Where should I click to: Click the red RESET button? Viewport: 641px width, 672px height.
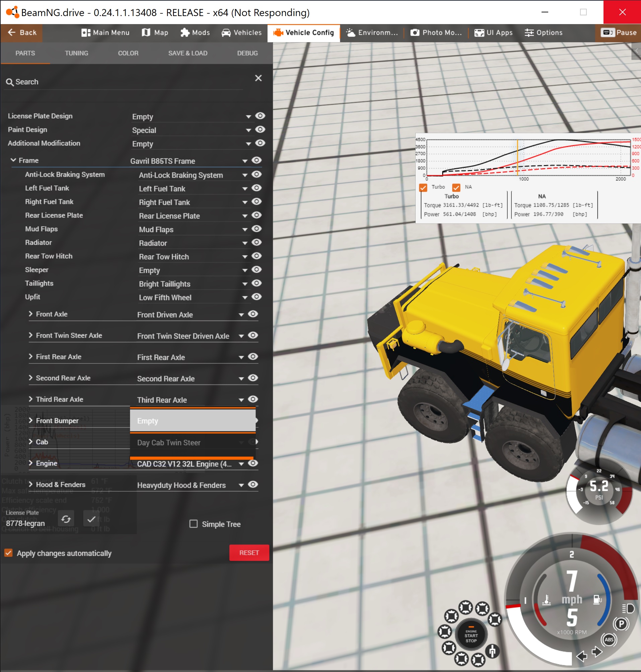pos(249,553)
